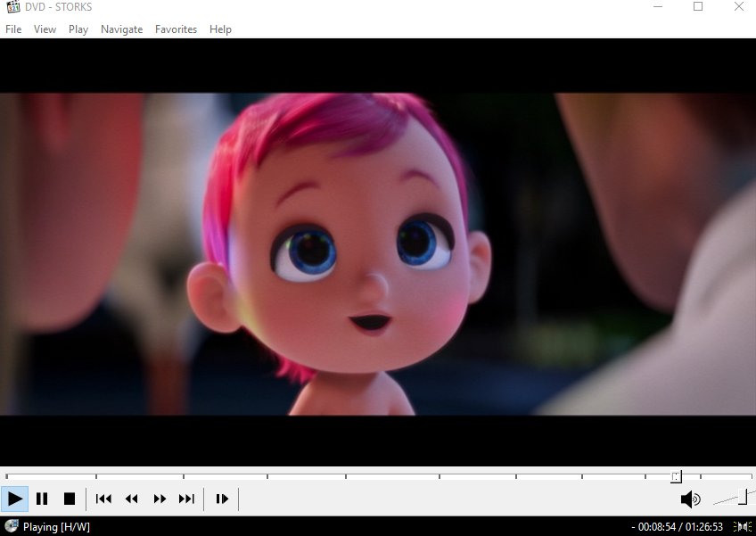Click the Media Player Classic title icon
The width and height of the screenshot is (756, 536).
tap(13, 7)
